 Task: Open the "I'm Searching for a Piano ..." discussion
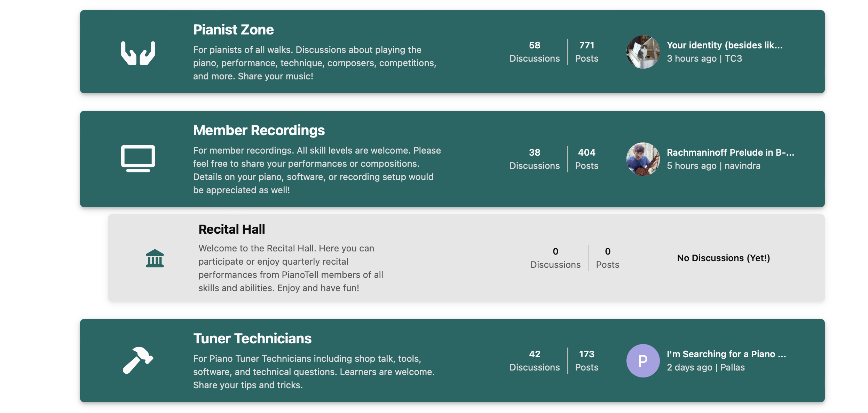click(x=726, y=354)
